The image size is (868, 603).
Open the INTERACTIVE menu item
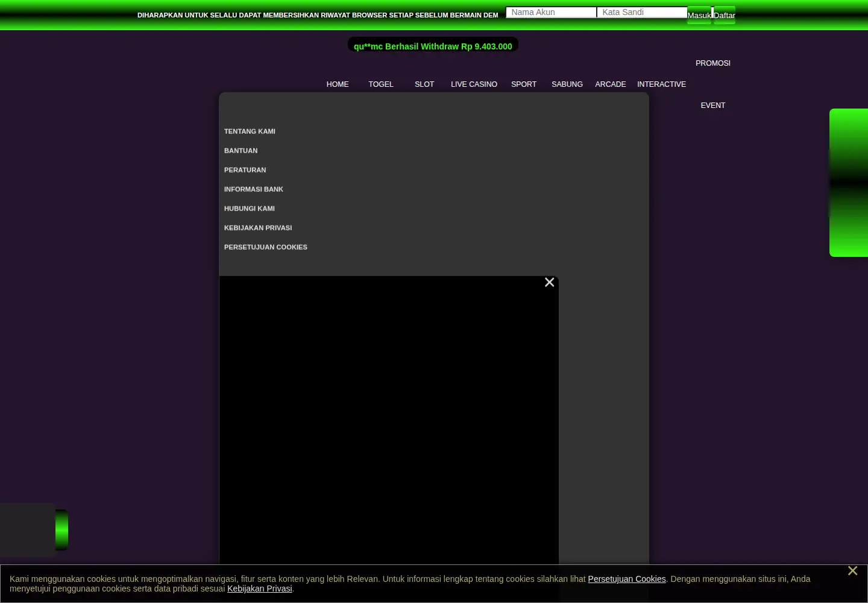[661, 84]
